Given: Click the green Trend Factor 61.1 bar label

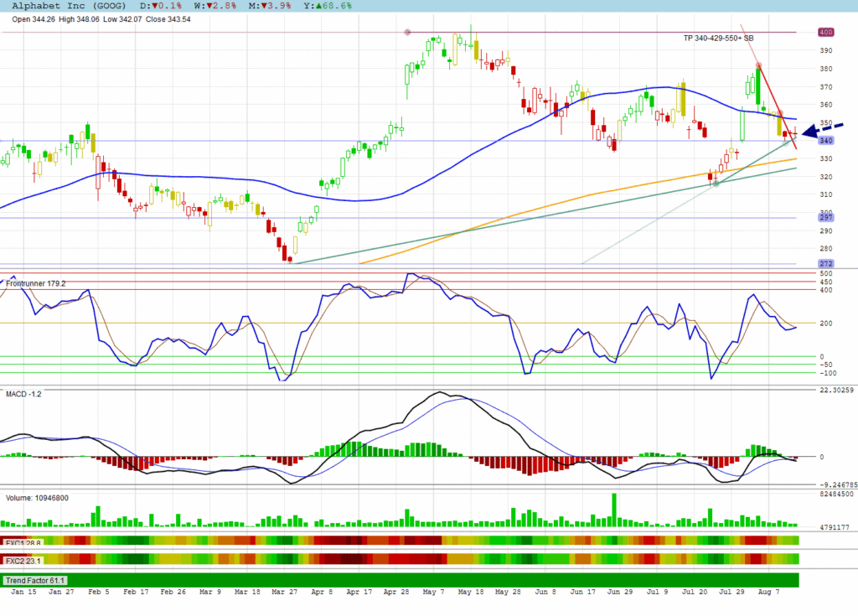Looking at the screenshot, I should pyautogui.click(x=35, y=581).
